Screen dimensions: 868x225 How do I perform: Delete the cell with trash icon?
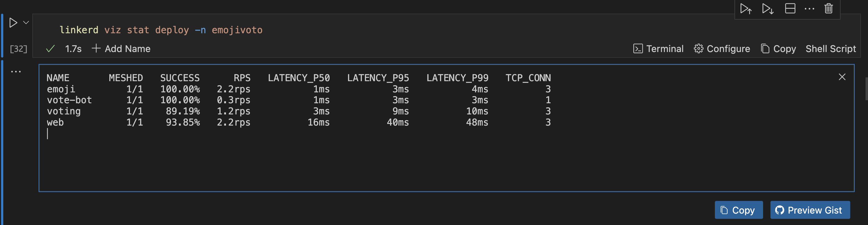coord(829,9)
